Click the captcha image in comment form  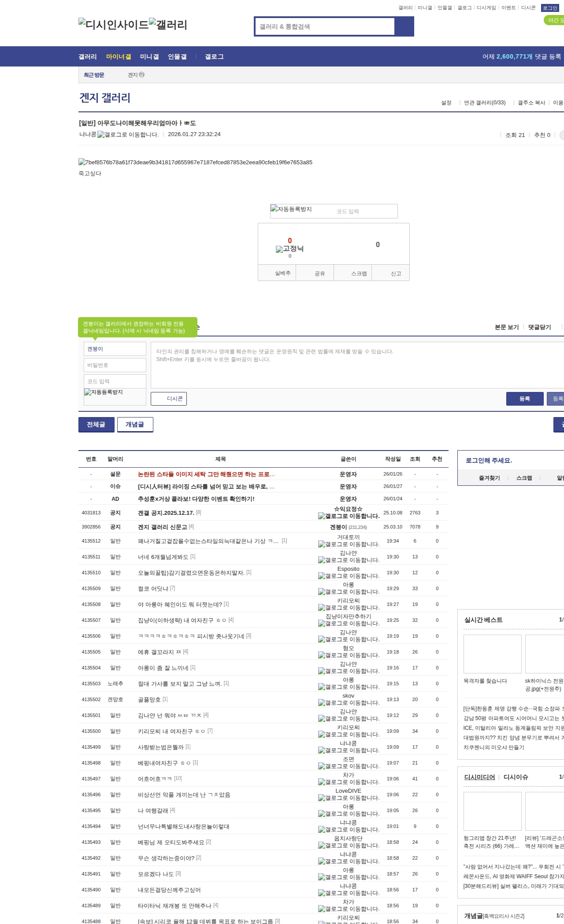[104, 392]
